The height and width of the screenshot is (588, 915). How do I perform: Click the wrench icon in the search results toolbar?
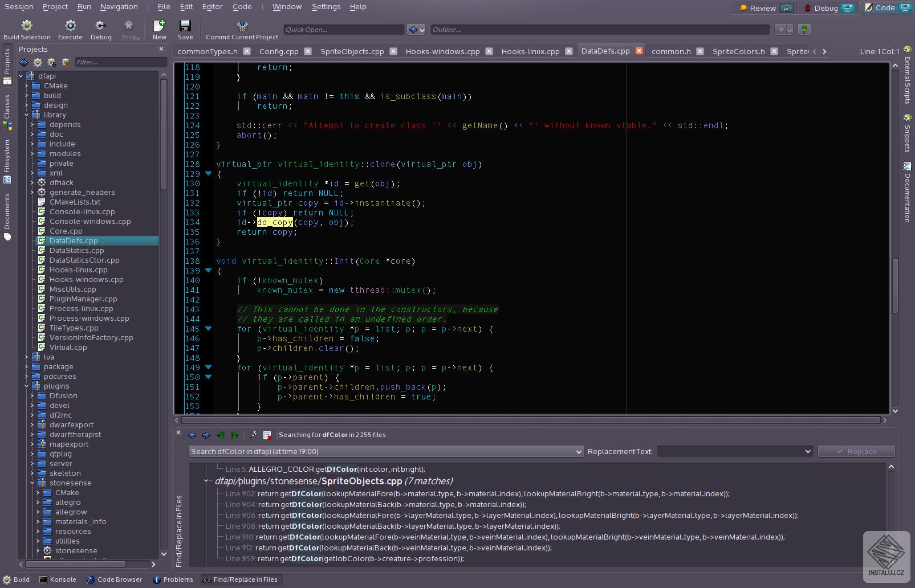pos(253,435)
